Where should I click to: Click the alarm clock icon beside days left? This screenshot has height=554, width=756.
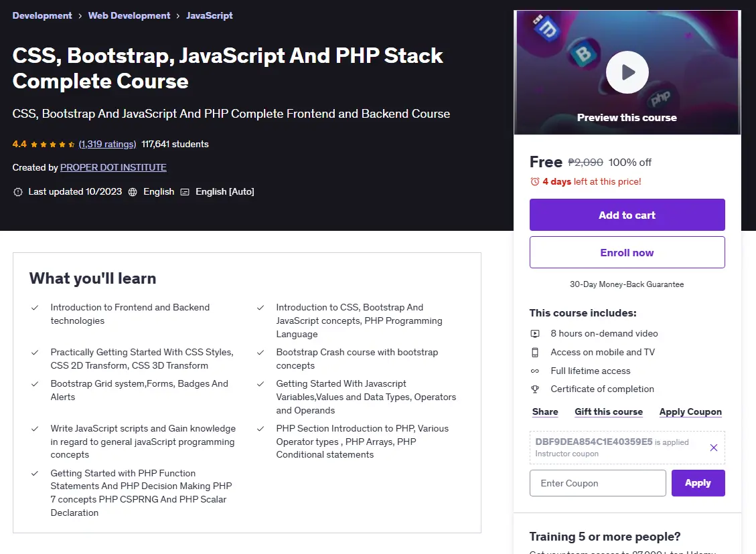(x=535, y=181)
